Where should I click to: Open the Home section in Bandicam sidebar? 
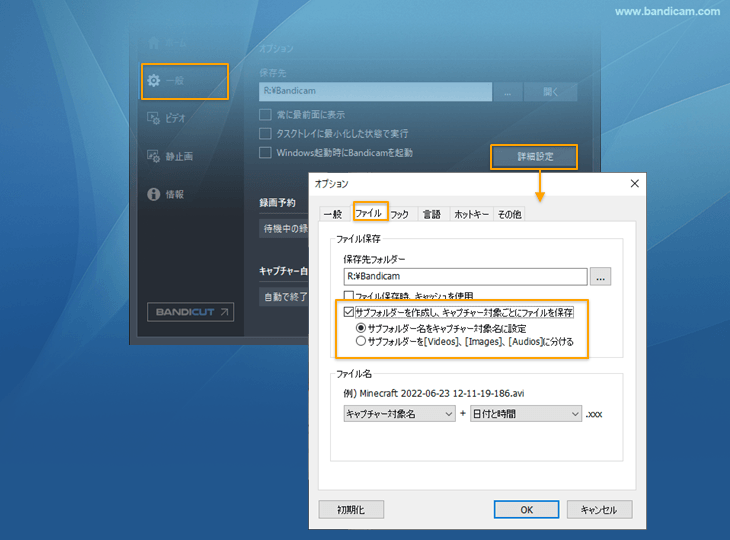(168, 43)
